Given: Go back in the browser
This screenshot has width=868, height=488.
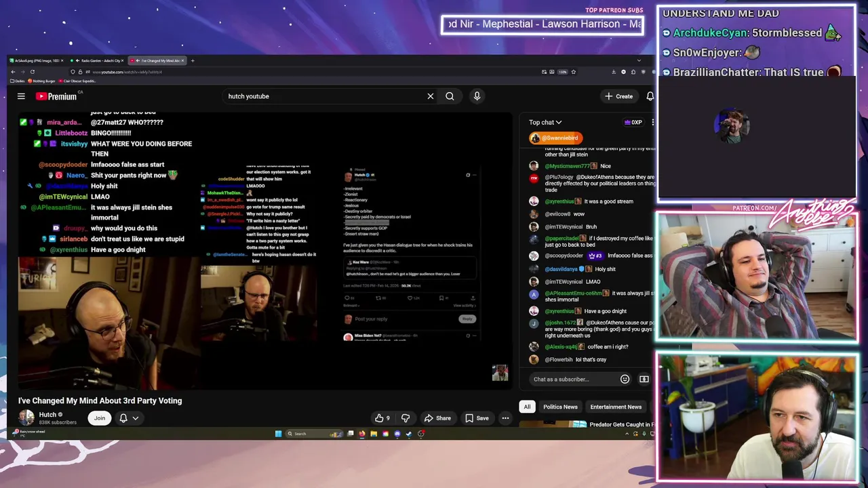Looking at the screenshot, I should click(13, 72).
